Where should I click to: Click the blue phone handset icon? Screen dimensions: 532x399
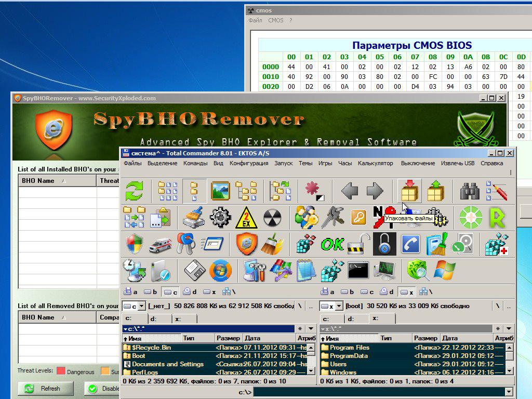410,244
